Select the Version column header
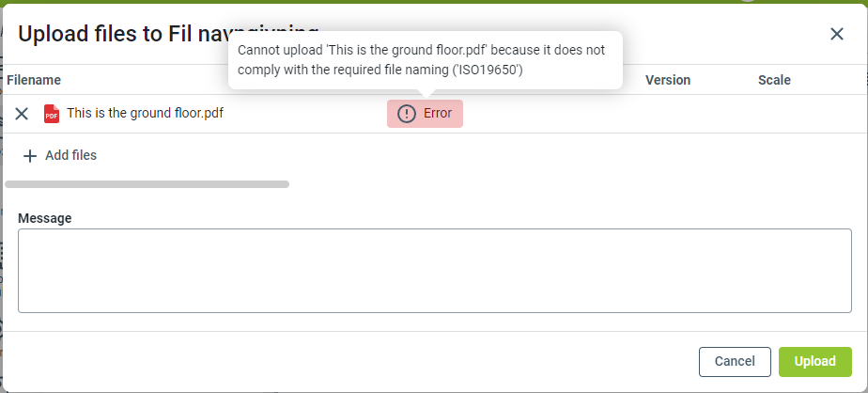868x393 pixels. [x=667, y=80]
